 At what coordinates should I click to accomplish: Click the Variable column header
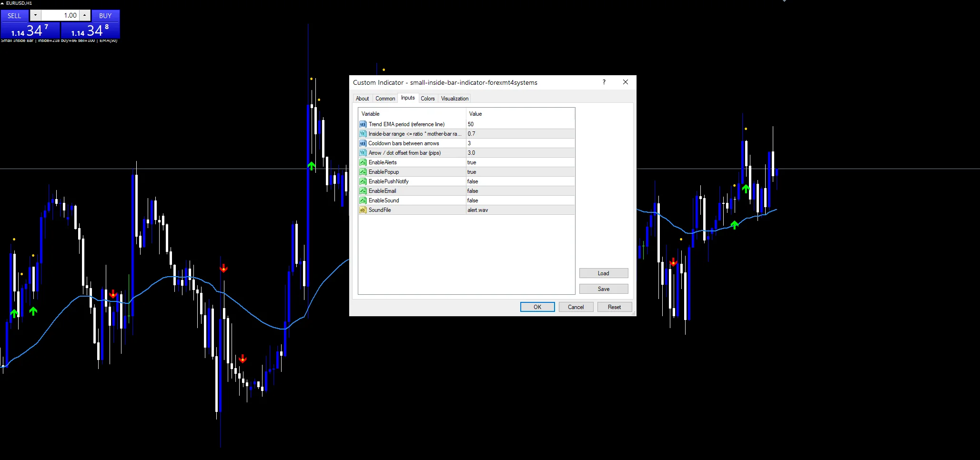click(412, 114)
